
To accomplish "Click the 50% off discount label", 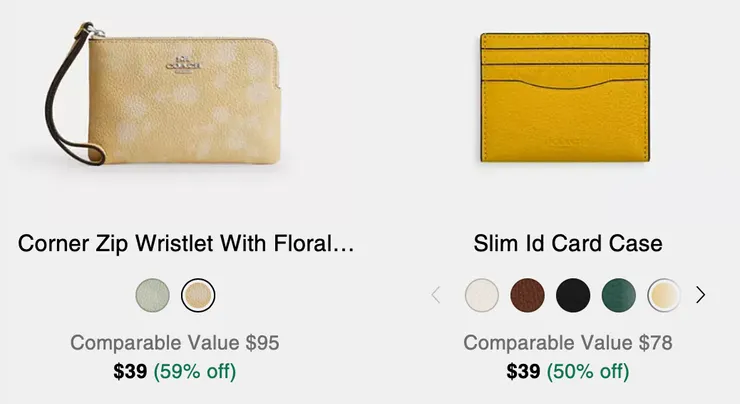I will [587, 372].
